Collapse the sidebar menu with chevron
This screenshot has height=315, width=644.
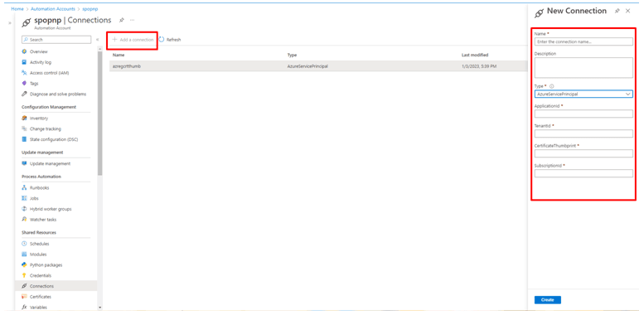98,40
